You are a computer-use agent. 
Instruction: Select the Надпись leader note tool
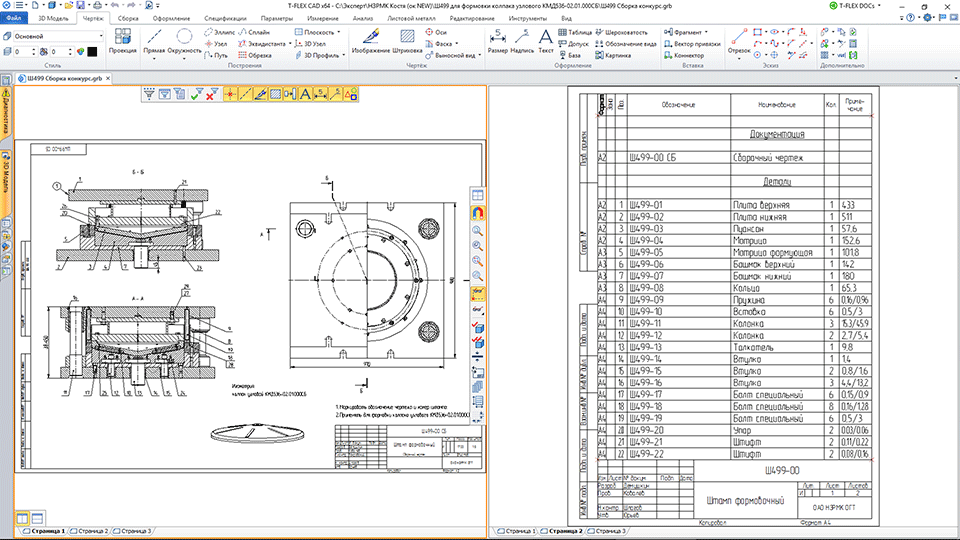[522, 41]
